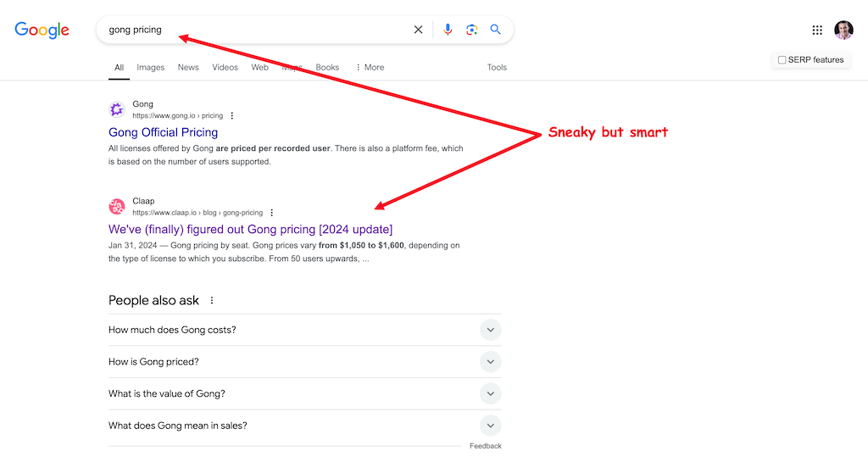Click the 'Claap' site name text
This screenshot has width=868, height=462.
click(x=143, y=201)
